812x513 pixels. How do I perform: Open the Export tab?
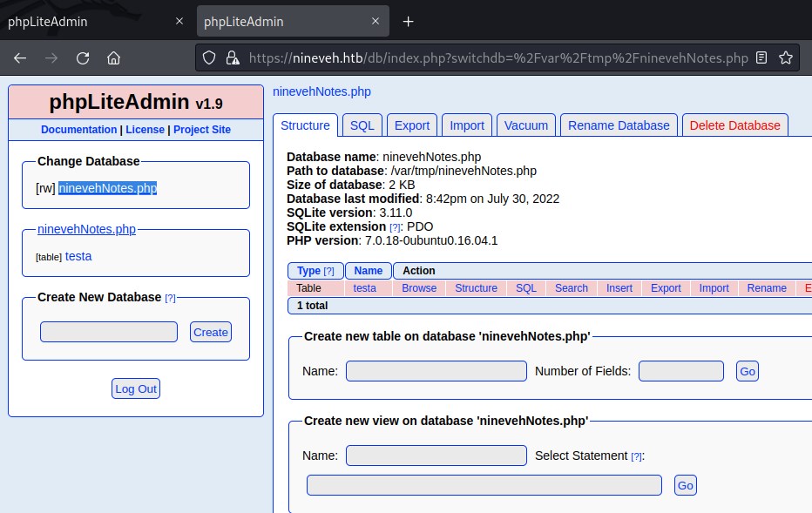(411, 125)
